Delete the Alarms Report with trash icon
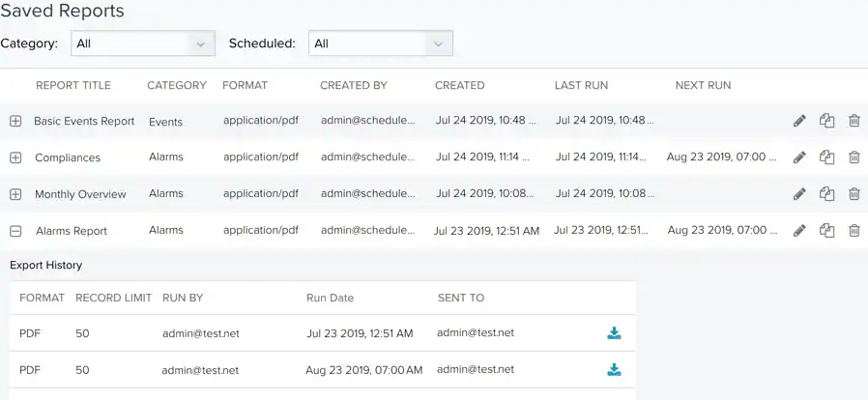The height and width of the screenshot is (400, 868). 854,230
